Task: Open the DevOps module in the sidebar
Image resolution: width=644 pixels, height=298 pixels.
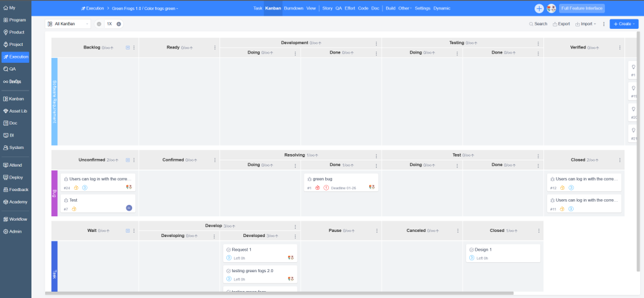Action: tap(16, 81)
